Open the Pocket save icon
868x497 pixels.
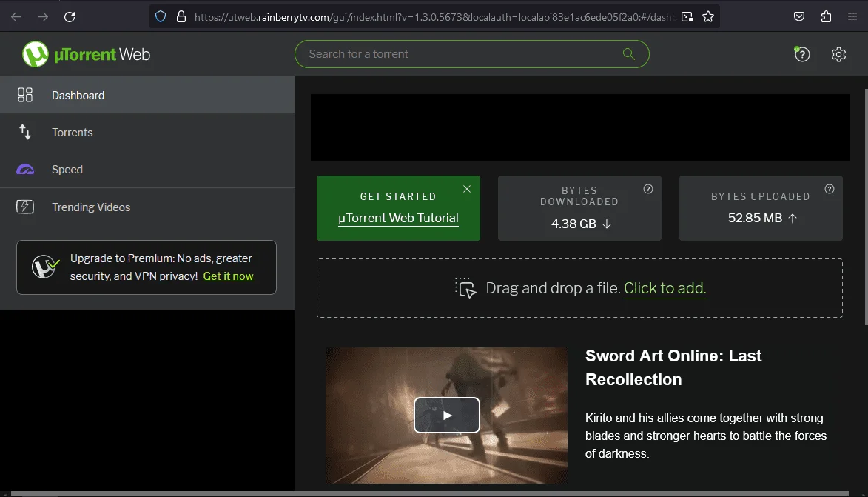pyautogui.click(x=798, y=16)
